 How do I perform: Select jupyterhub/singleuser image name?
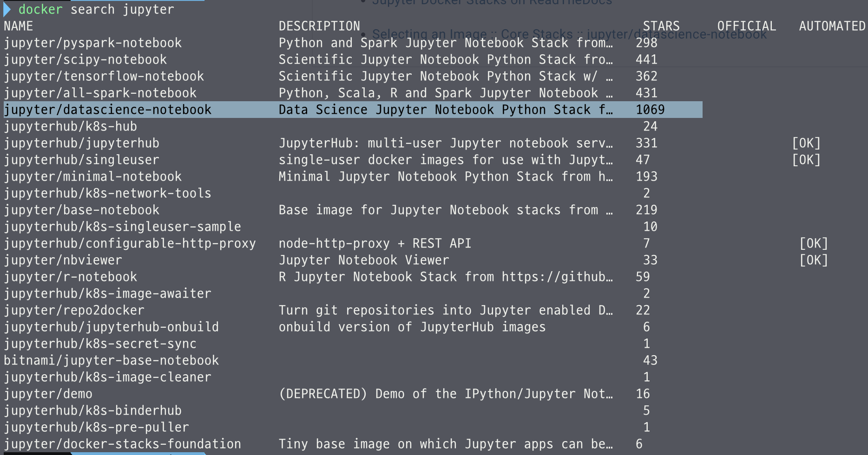coord(81,160)
